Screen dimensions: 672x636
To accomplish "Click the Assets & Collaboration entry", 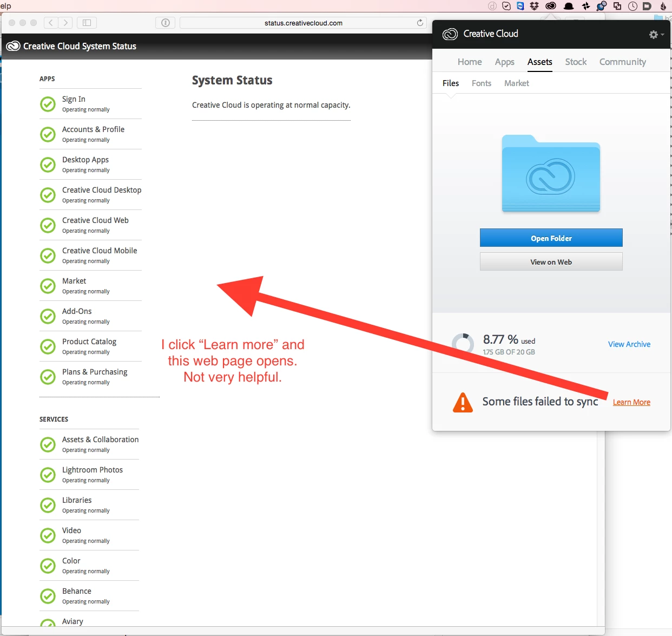I will 89,444.
